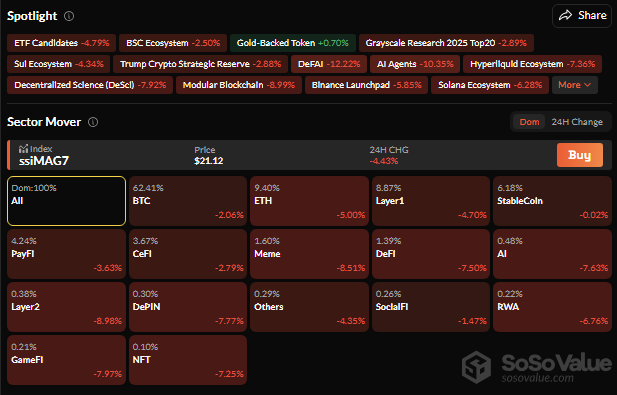Open the AI Agents spotlight tag
617x395 pixels.
coord(415,64)
